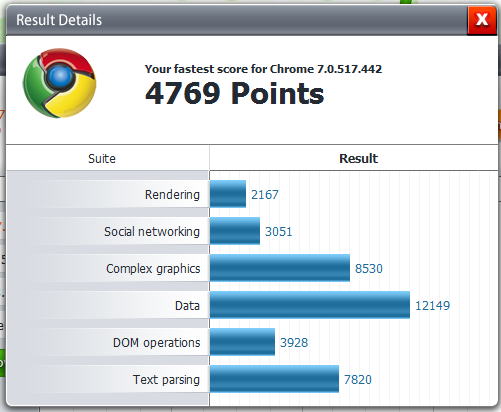Click the Result column header

(x=358, y=158)
